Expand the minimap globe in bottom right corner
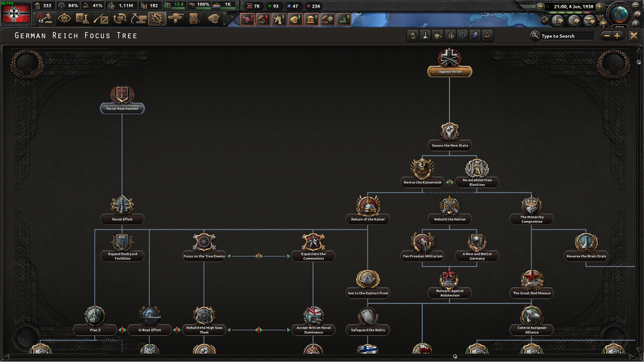 (x=620, y=14)
